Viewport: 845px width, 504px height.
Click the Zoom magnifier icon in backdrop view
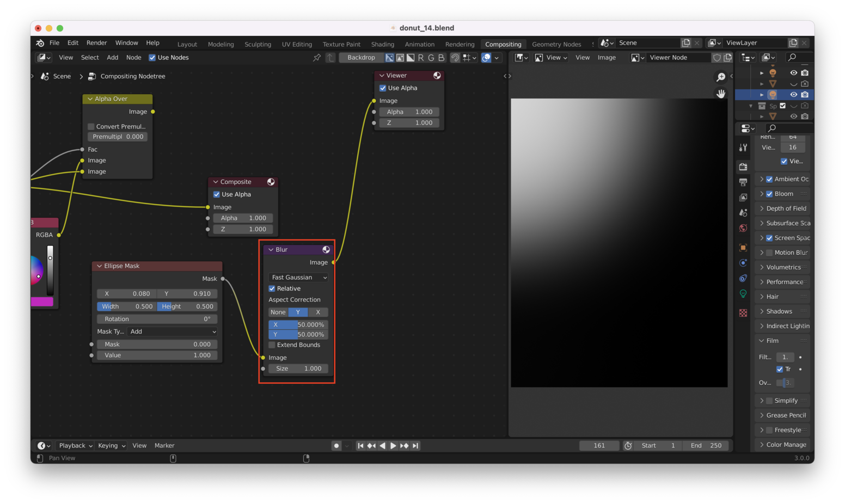pos(721,77)
